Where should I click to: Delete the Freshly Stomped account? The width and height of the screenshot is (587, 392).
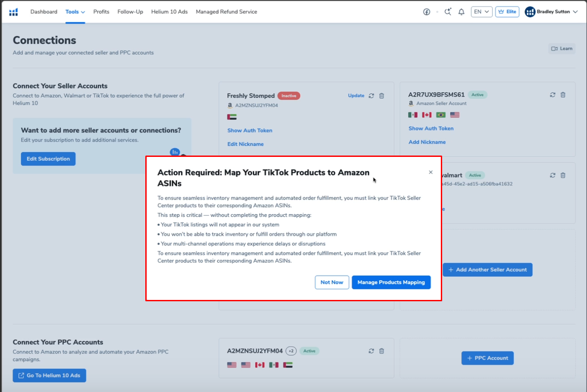381,96
